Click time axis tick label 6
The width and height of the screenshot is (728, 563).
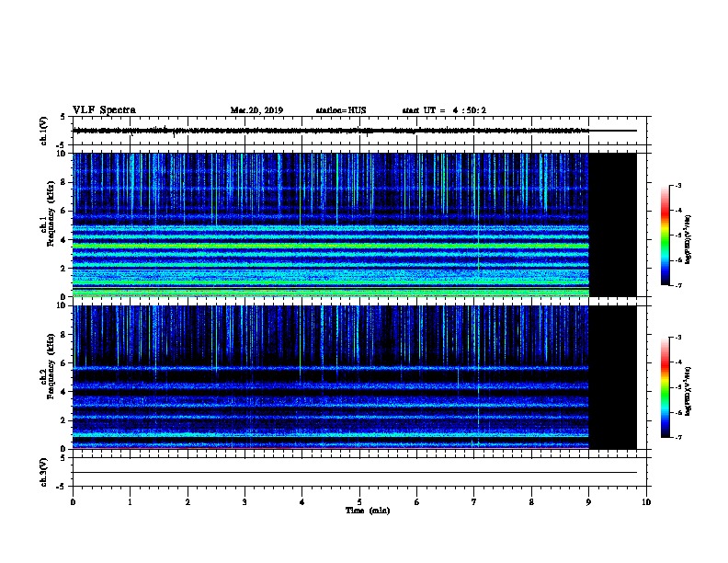[416, 502]
